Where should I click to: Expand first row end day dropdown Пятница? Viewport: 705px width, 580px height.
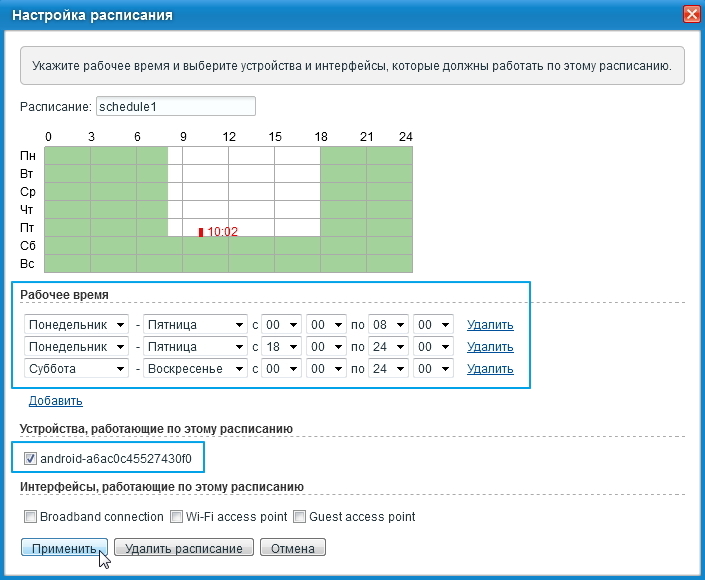pos(195,325)
